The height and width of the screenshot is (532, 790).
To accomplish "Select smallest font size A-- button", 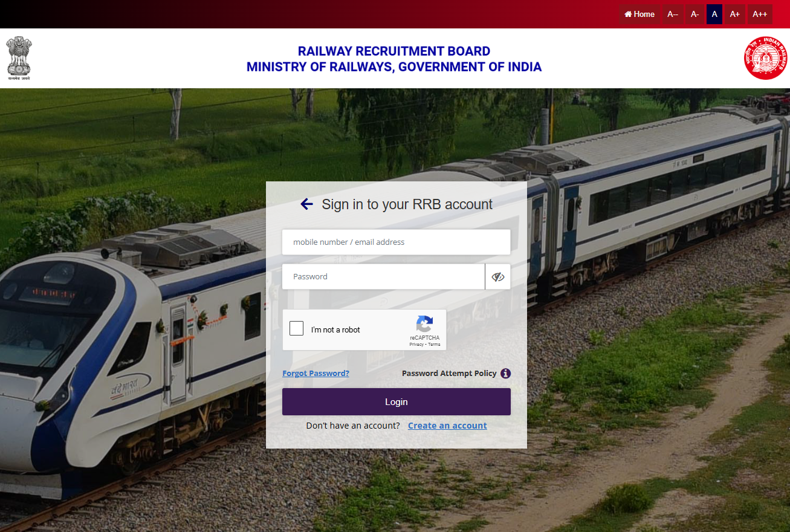I will pos(672,14).
